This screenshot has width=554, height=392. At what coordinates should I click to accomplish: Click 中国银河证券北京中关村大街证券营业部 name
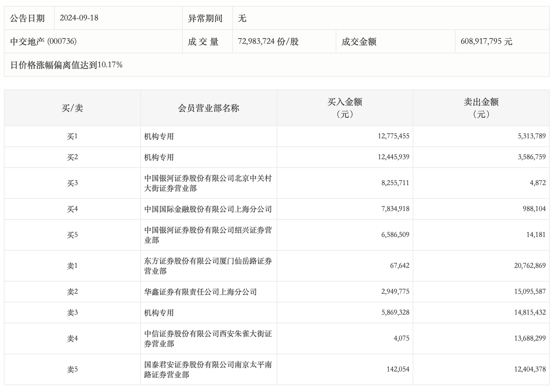click(208, 183)
